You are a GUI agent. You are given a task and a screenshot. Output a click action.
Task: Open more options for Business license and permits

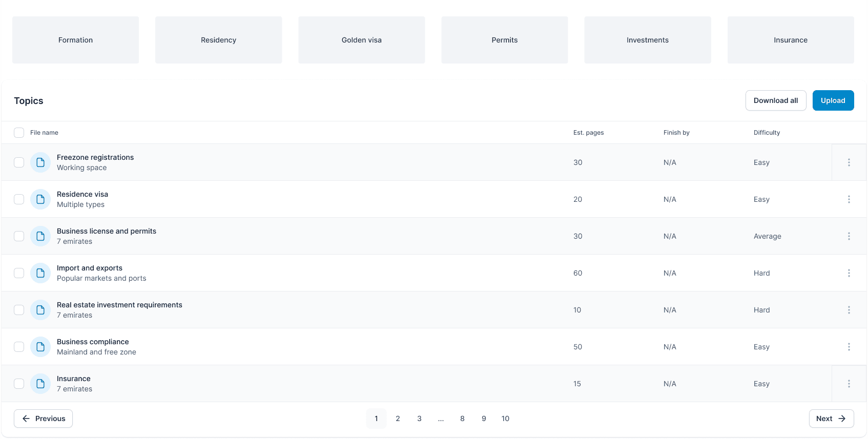[x=849, y=236]
